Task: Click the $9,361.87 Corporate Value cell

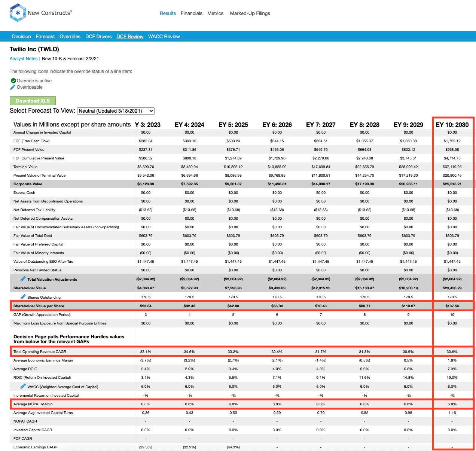Action: (x=233, y=184)
